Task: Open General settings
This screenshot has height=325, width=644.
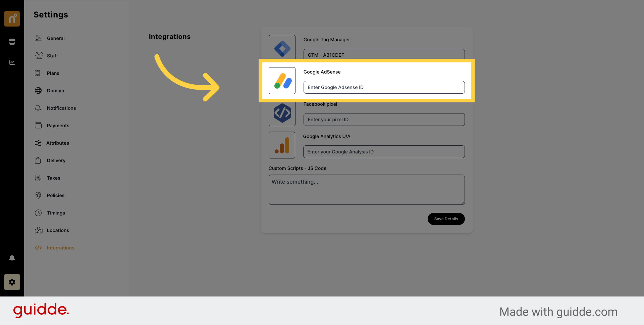Action: 56,38
